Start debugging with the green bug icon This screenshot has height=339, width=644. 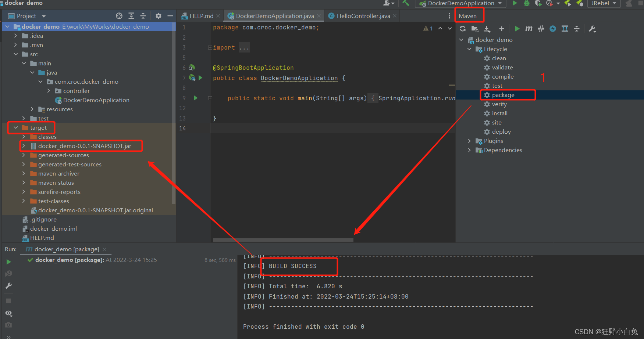(x=527, y=3)
